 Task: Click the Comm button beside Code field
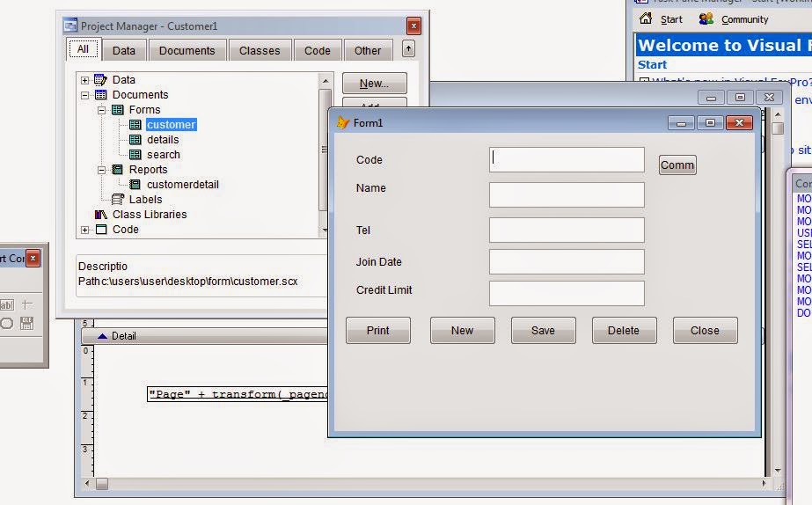(x=677, y=165)
